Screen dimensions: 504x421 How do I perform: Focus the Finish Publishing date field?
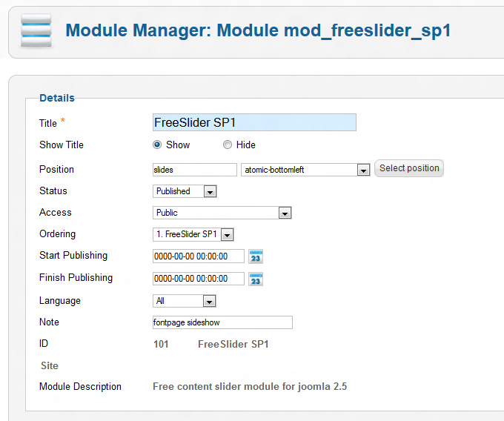[x=198, y=279]
